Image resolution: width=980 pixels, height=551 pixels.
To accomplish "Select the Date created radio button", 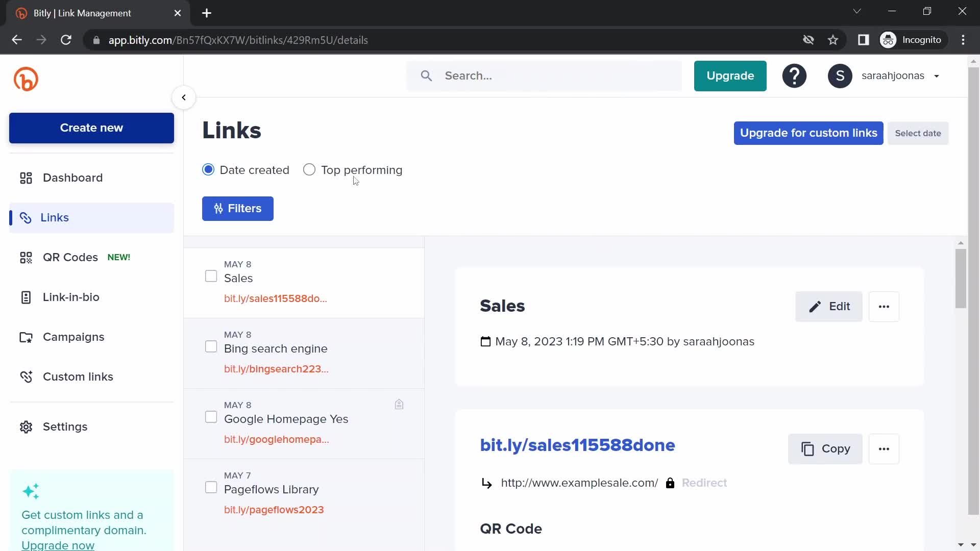I will (208, 169).
